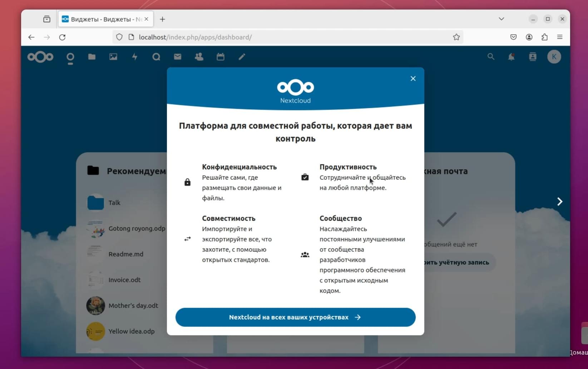Click the site information page icon
This screenshot has width=588, height=369.
(x=131, y=37)
